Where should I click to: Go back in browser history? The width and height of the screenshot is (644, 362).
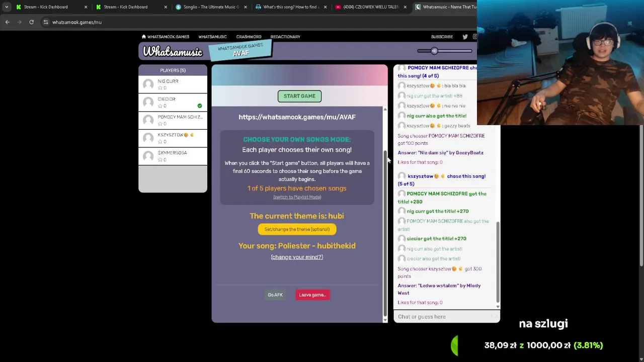(x=7, y=22)
